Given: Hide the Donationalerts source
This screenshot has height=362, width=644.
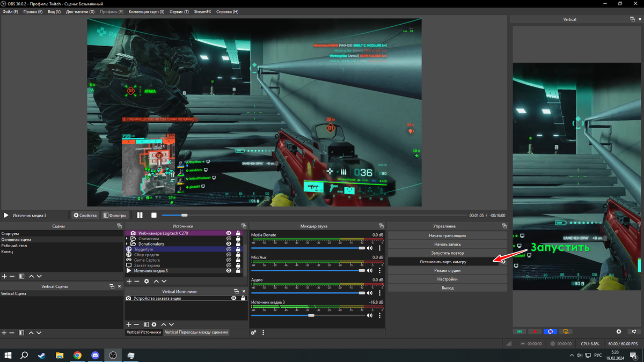Looking at the screenshot, I should tap(229, 244).
